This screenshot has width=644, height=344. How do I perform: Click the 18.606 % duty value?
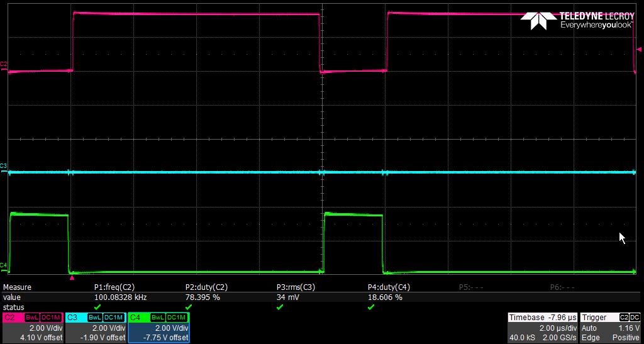click(x=386, y=297)
